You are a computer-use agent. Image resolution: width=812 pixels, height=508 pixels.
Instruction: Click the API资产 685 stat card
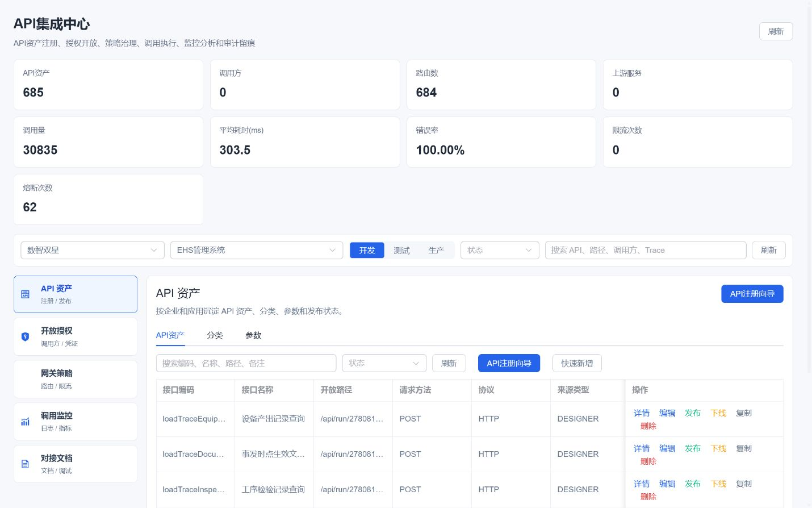[x=108, y=85]
